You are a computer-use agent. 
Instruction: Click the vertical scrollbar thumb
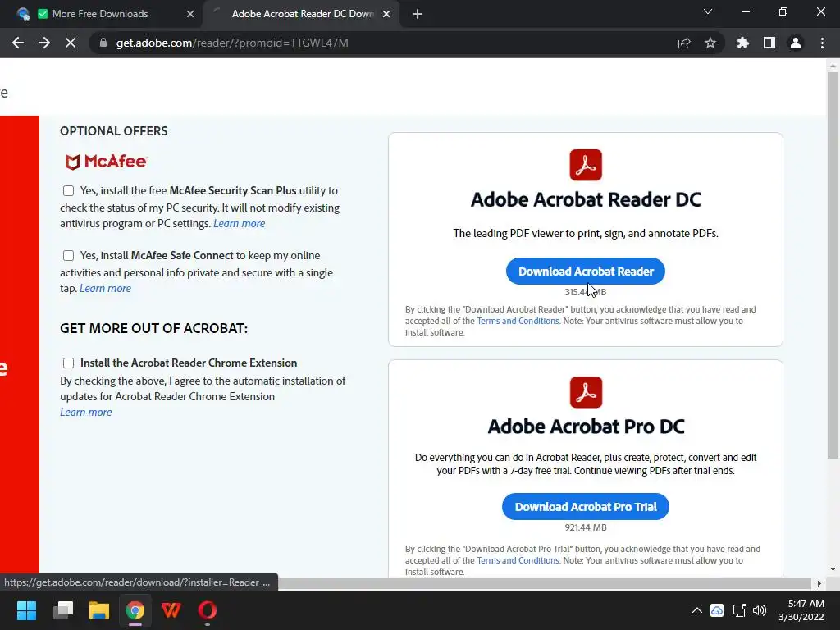tap(833, 265)
